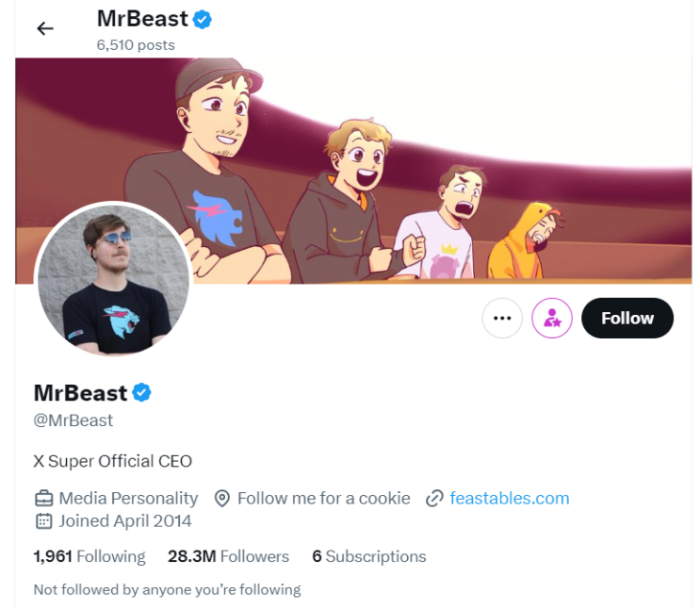Click the back arrow icon
The width and height of the screenshot is (700, 609).
point(45,28)
